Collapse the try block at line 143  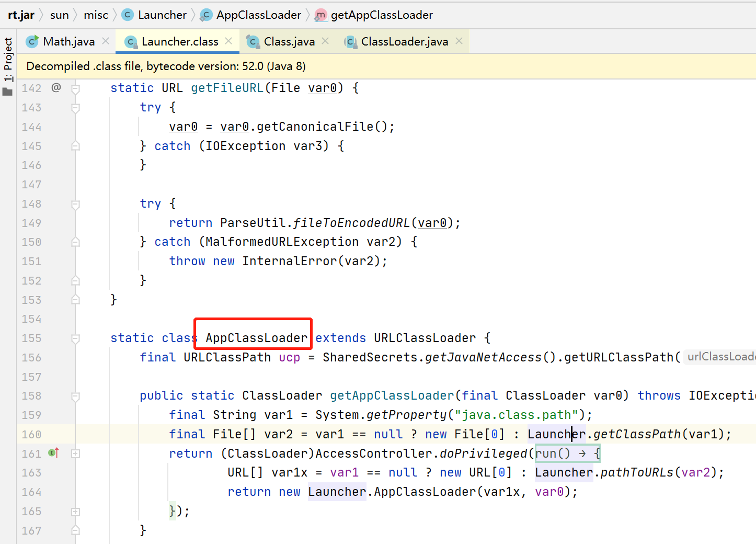(75, 108)
